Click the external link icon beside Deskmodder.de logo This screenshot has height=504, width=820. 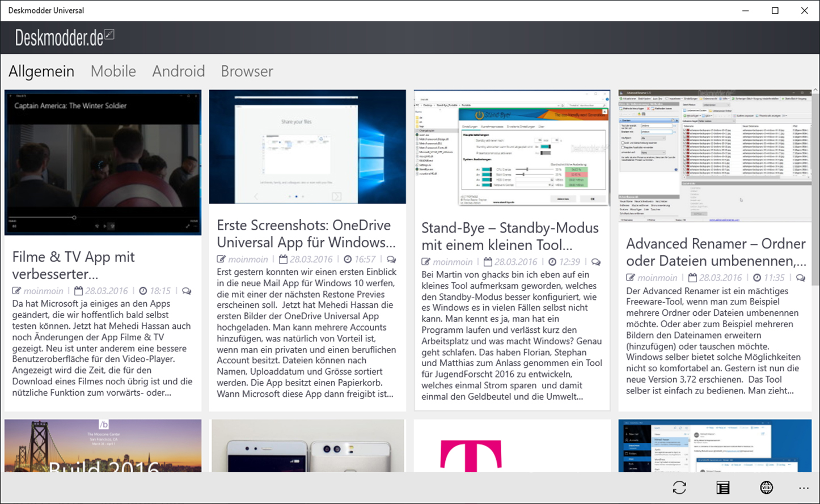click(x=109, y=35)
